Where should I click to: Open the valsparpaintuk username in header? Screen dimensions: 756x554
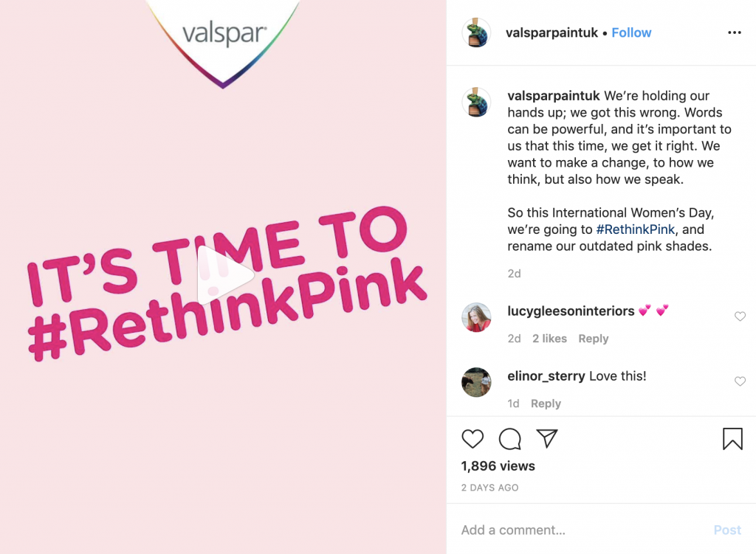(x=551, y=32)
